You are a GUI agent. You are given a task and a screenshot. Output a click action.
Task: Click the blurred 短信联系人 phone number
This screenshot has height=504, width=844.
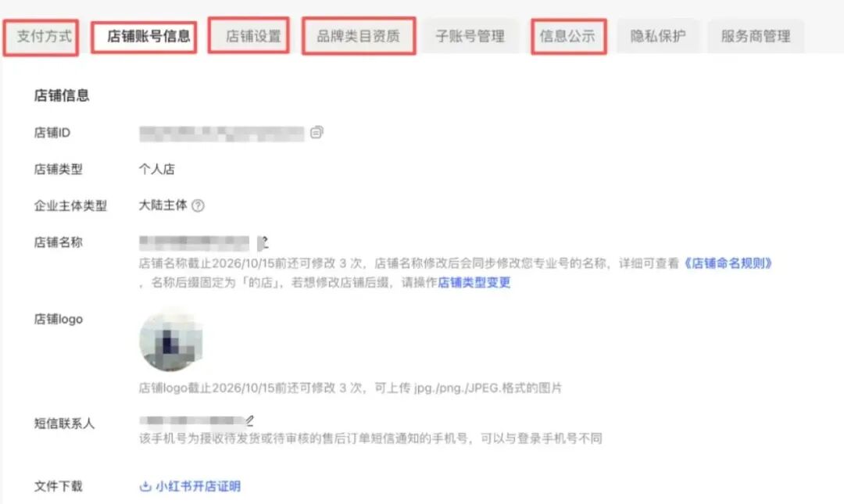pos(193,420)
